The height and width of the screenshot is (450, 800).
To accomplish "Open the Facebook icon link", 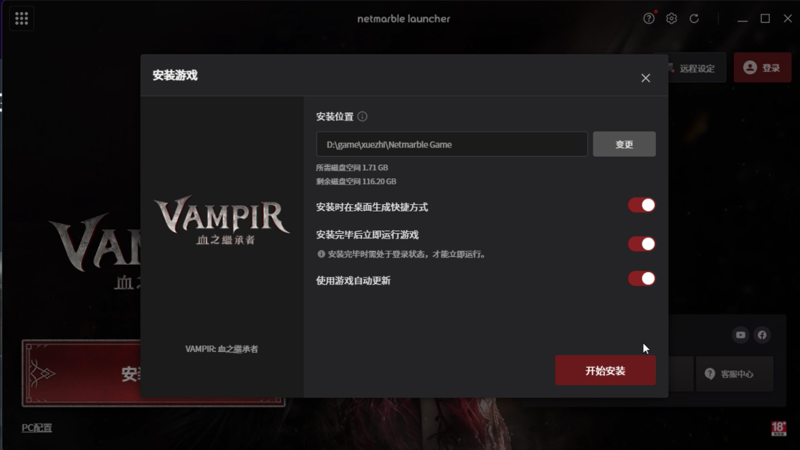I will [762, 335].
